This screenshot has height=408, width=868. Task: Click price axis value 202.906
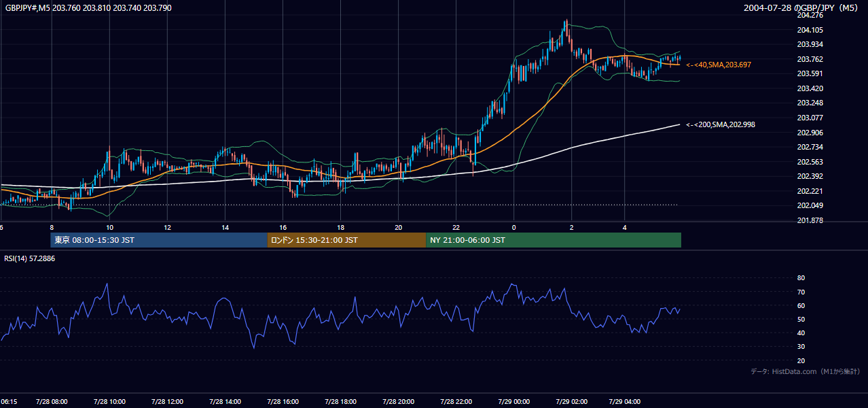click(810, 133)
